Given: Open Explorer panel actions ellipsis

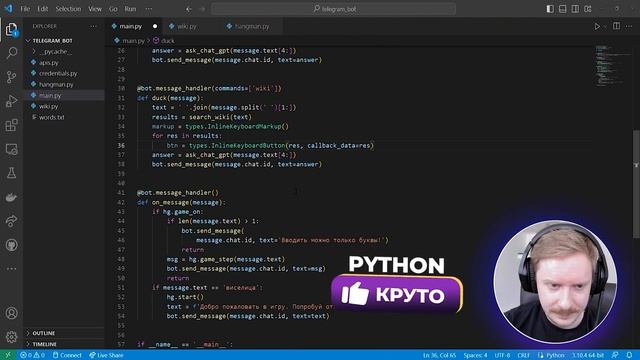Looking at the screenshot, I should [x=93, y=26].
